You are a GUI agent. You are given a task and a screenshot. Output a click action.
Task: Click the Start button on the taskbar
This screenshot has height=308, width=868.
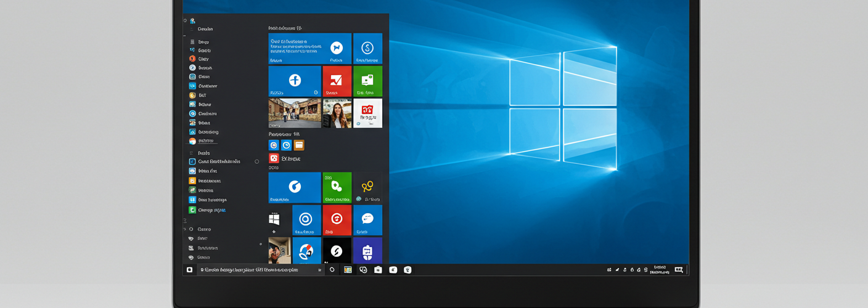(x=189, y=270)
